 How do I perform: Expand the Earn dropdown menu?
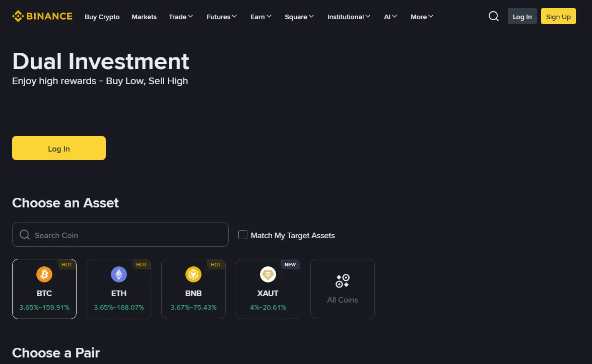click(261, 17)
